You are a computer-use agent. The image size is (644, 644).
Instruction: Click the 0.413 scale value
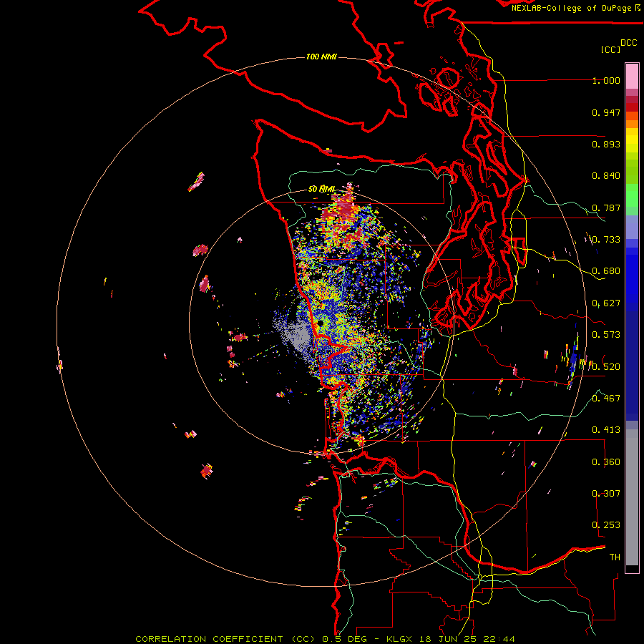[x=606, y=430]
